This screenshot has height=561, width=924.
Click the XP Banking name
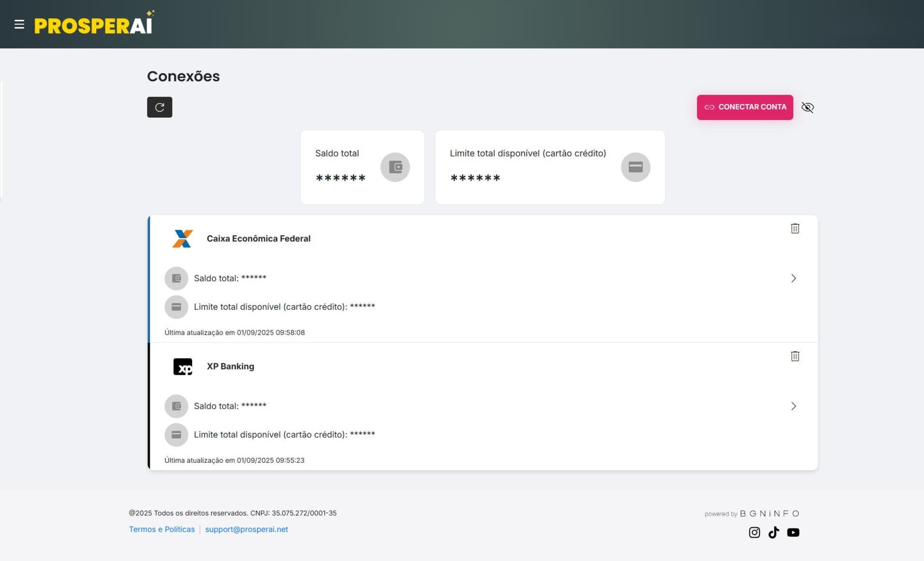(x=230, y=366)
